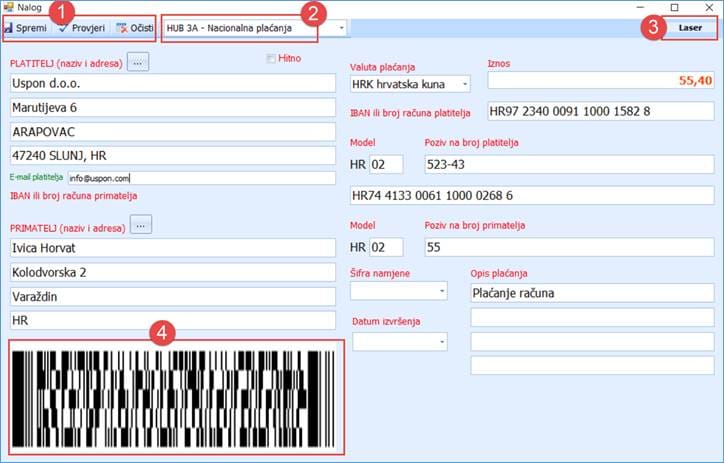Select recipient country field HR
The width and height of the screenshot is (724, 463).
[x=173, y=320]
